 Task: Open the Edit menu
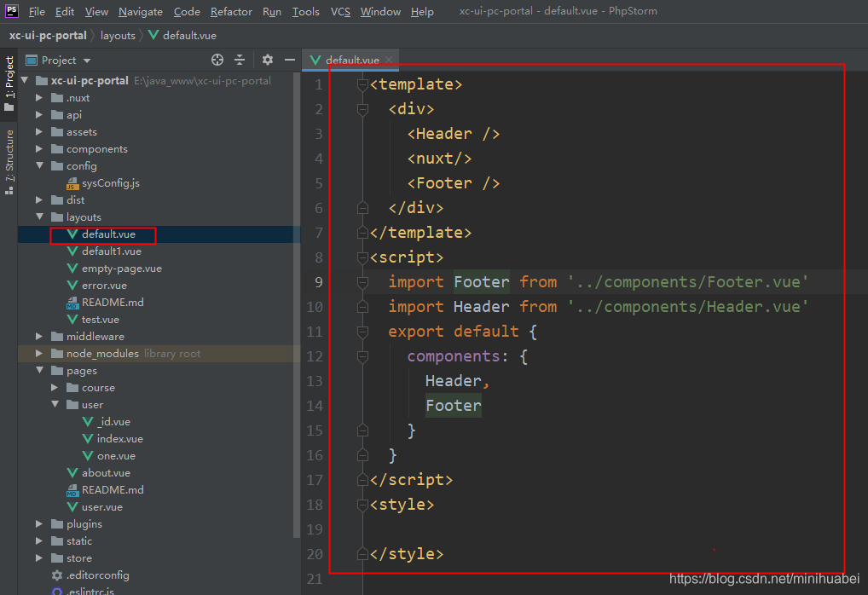[65, 12]
